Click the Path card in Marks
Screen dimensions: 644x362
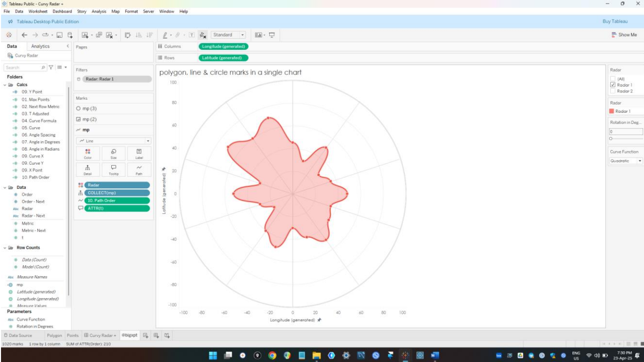point(139,170)
